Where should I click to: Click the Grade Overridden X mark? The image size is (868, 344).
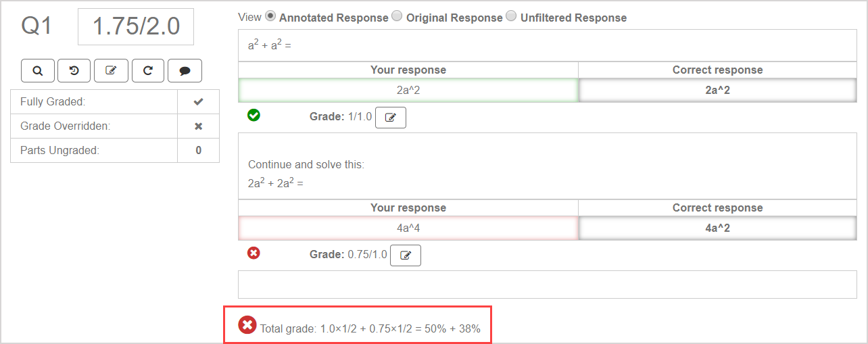(x=198, y=126)
